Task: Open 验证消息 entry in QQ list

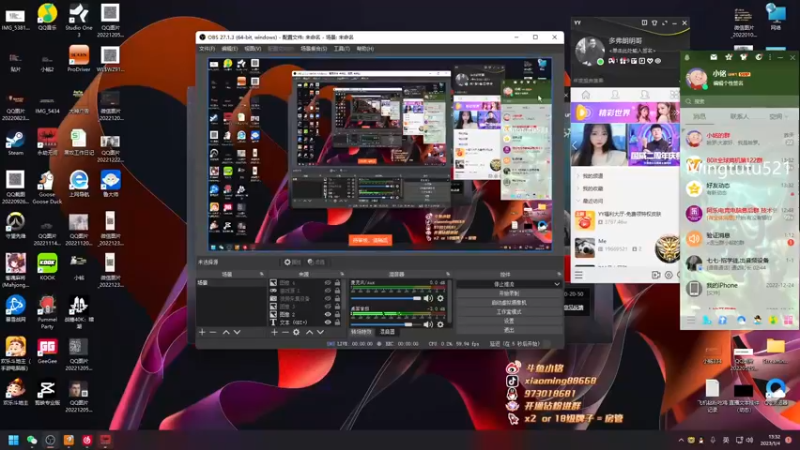Action: coord(739,238)
